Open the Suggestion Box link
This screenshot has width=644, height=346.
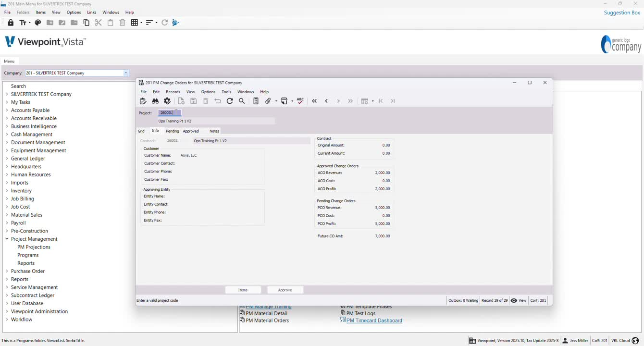point(622,12)
